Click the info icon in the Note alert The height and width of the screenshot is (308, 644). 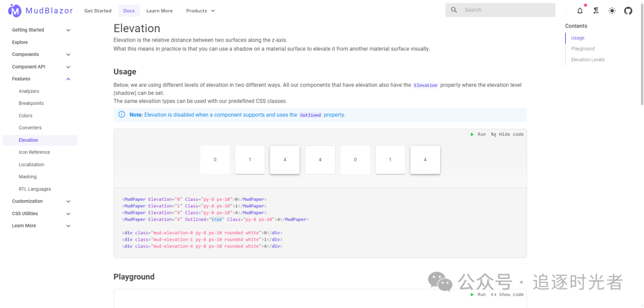click(x=122, y=114)
